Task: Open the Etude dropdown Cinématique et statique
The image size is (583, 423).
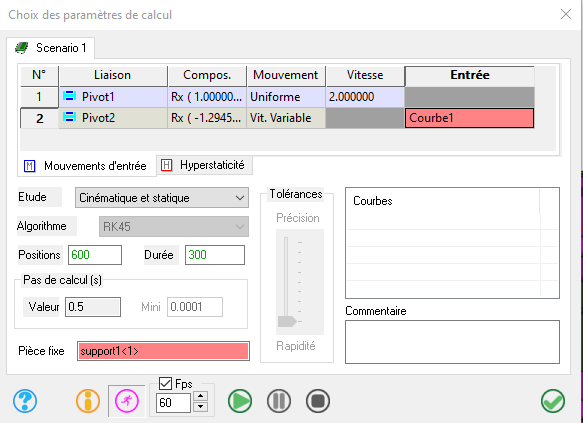Action: coord(162,198)
